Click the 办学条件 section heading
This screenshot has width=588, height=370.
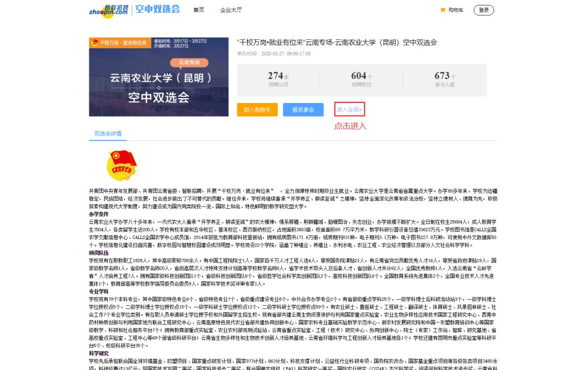[99, 214]
